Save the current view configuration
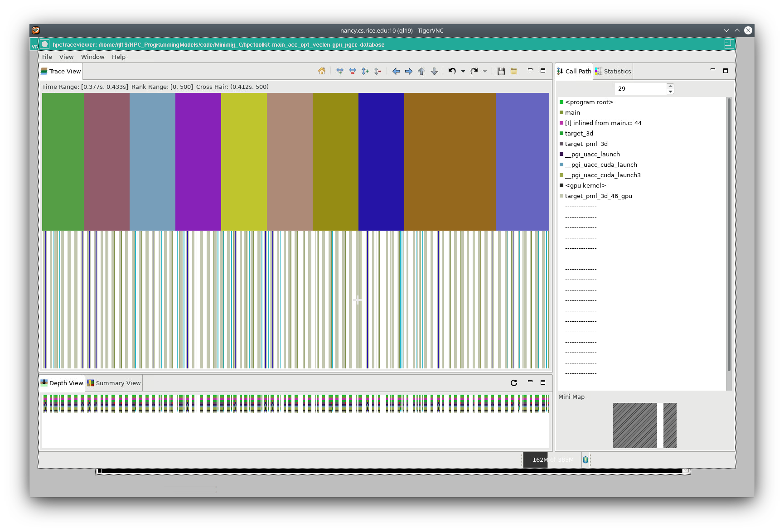The height and width of the screenshot is (532, 784). click(501, 71)
